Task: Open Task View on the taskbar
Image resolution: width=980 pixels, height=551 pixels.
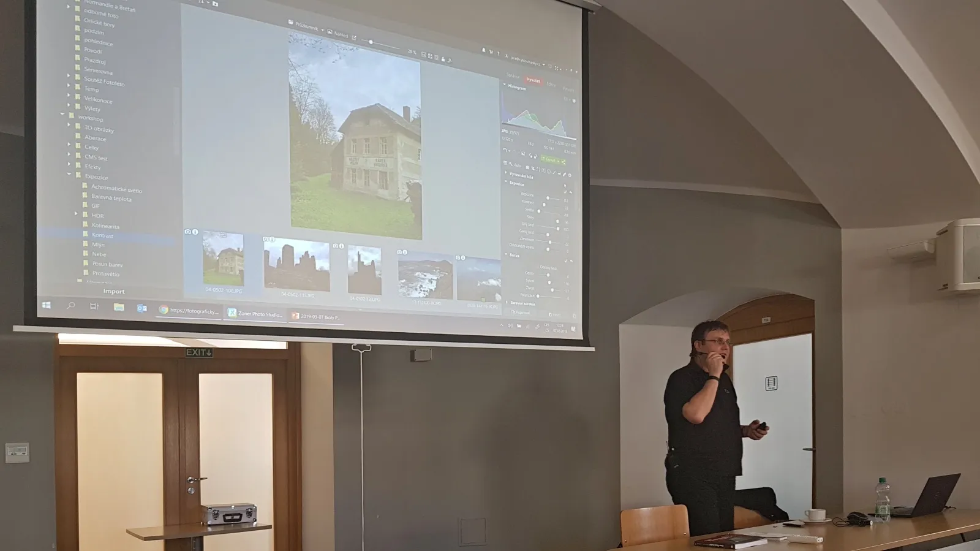Action: pyautogui.click(x=94, y=306)
